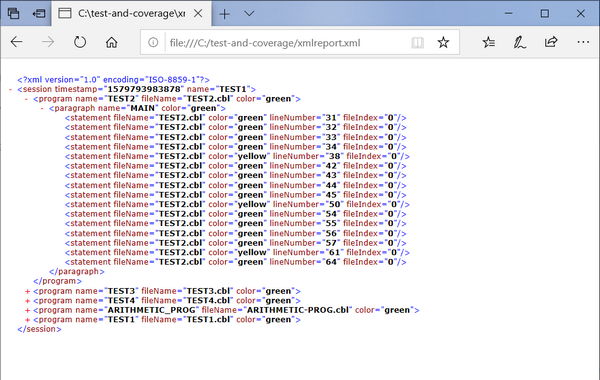600x380 pixels.
Task: Open Settings and more ellipsis menu
Action: [x=583, y=42]
